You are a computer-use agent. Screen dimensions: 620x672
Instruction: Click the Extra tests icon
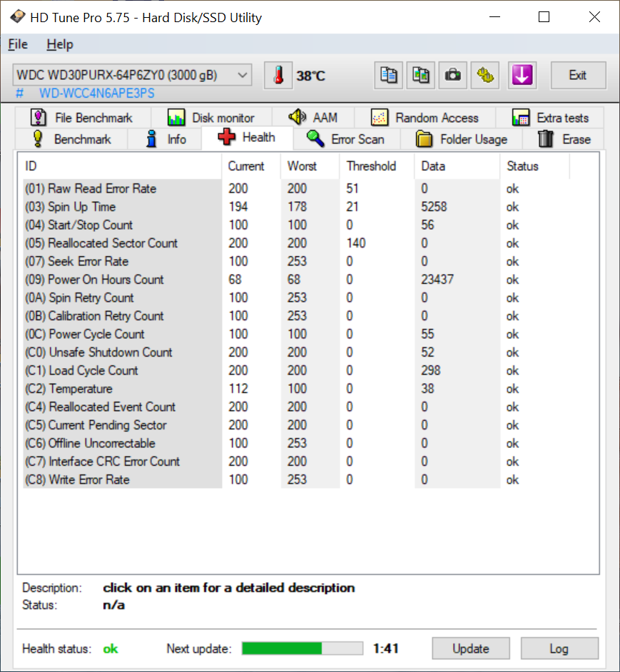tap(521, 118)
